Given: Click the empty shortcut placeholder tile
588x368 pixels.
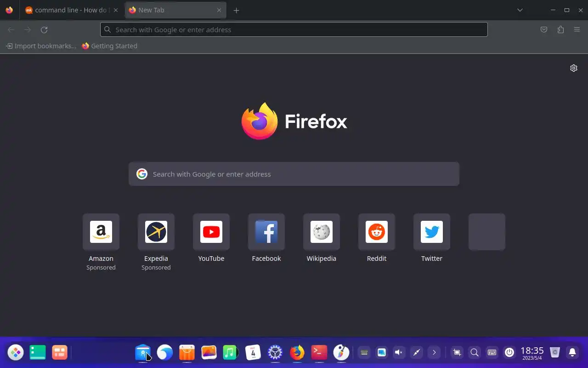Looking at the screenshot, I should tap(487, 232).
